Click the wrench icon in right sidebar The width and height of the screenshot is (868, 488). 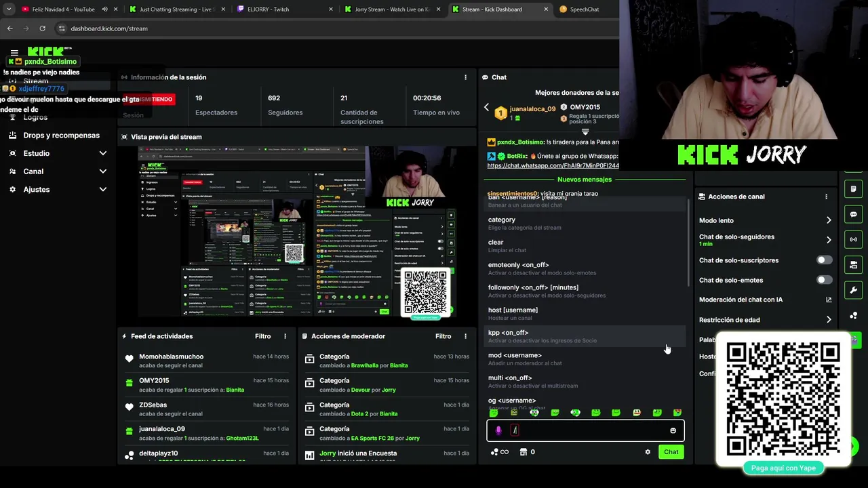pos(853,290)
